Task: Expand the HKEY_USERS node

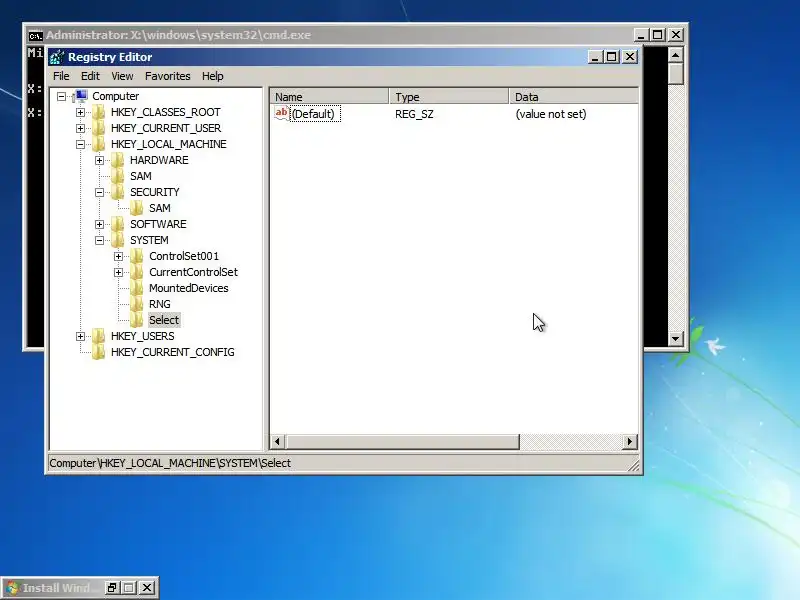Action: 81,336
